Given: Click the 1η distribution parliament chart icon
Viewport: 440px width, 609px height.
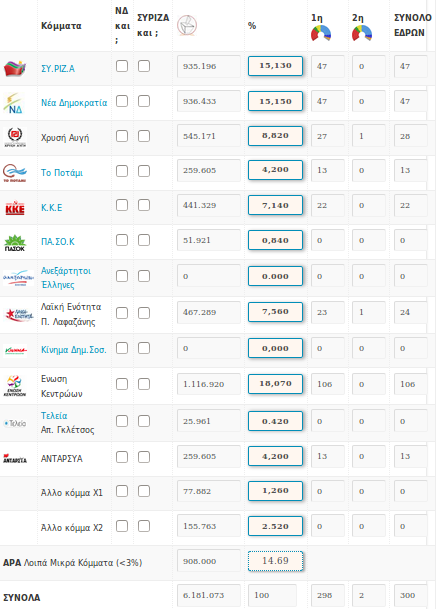Looking at the screenshot, I should (x=321, y=33).
